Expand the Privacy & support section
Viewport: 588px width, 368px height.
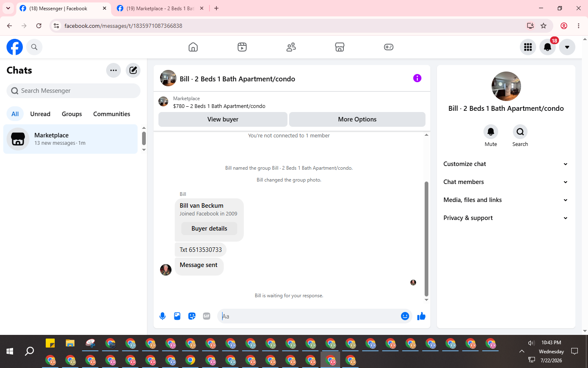pos(506,218)
